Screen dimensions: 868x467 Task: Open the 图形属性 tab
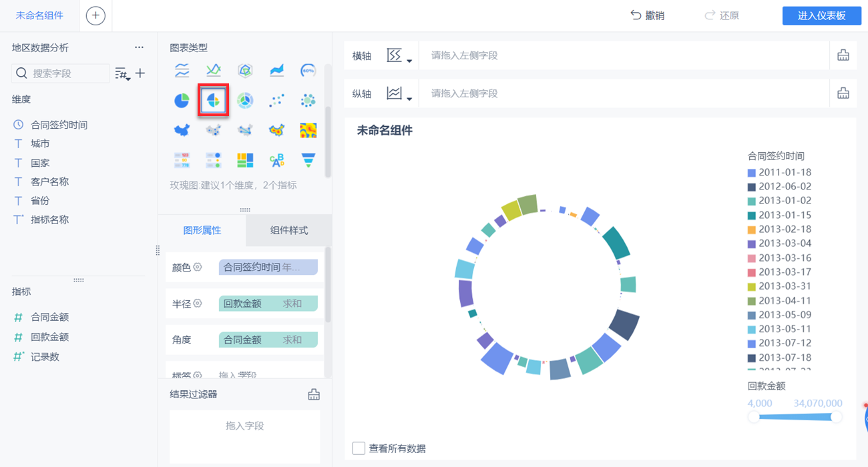pyautogui.click(x=202, y=230)
